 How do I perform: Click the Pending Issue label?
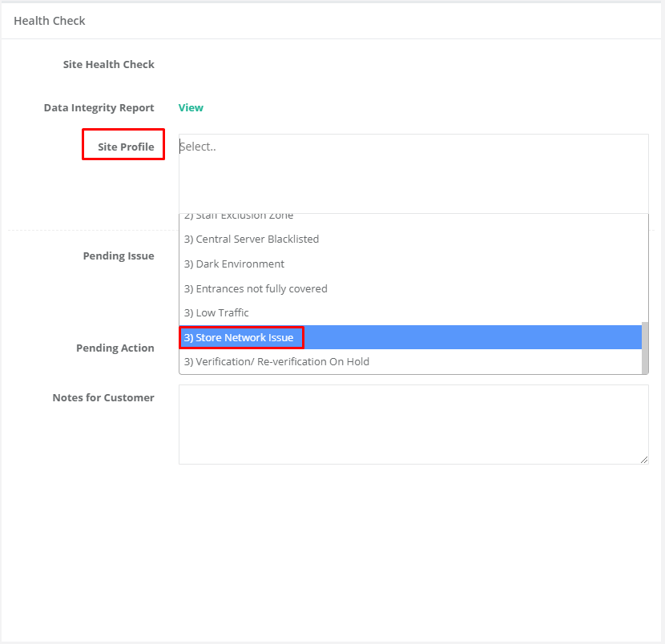pyautogui.click(x=119, y=256)
